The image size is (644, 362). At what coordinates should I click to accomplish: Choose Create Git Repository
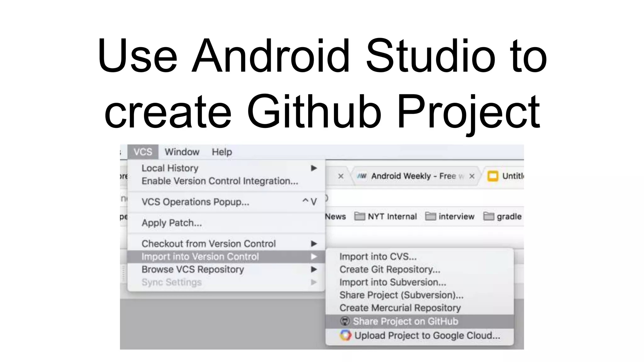pos(419,270)
